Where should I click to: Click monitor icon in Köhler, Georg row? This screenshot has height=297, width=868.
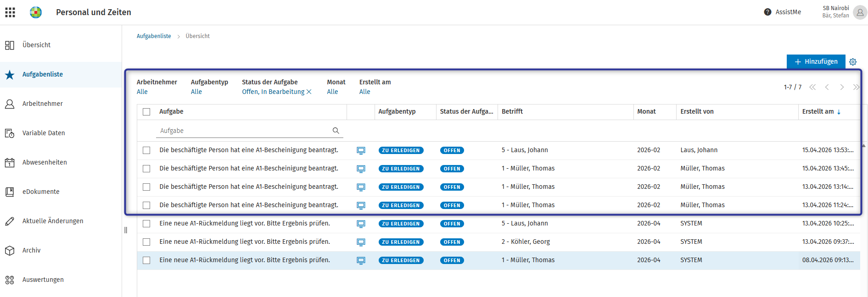[361, 242]
